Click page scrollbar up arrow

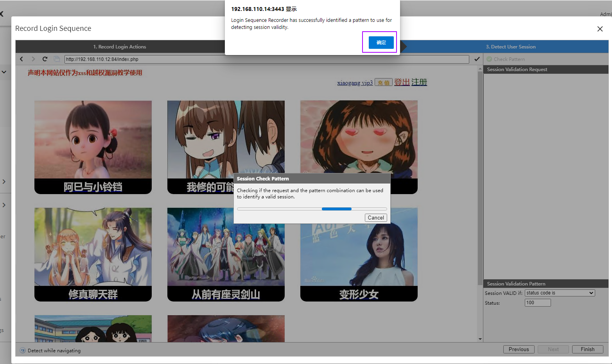click(480, 69)
